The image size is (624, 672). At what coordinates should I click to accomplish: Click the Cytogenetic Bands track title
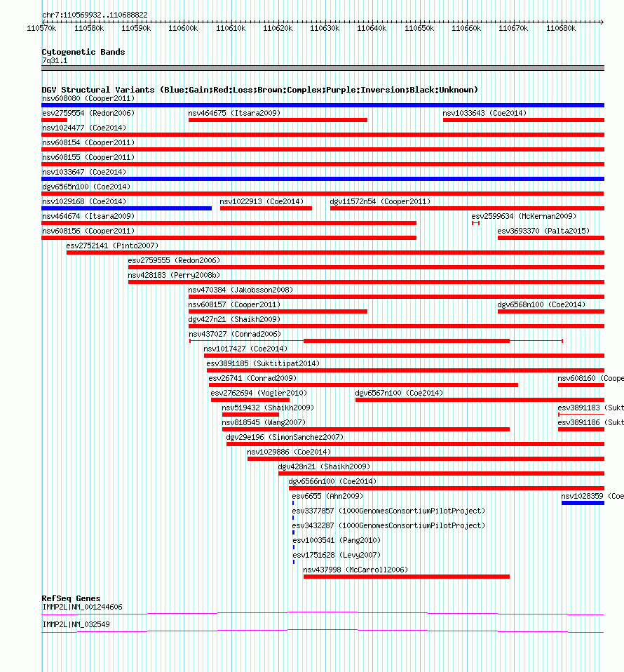coord(83,52)
